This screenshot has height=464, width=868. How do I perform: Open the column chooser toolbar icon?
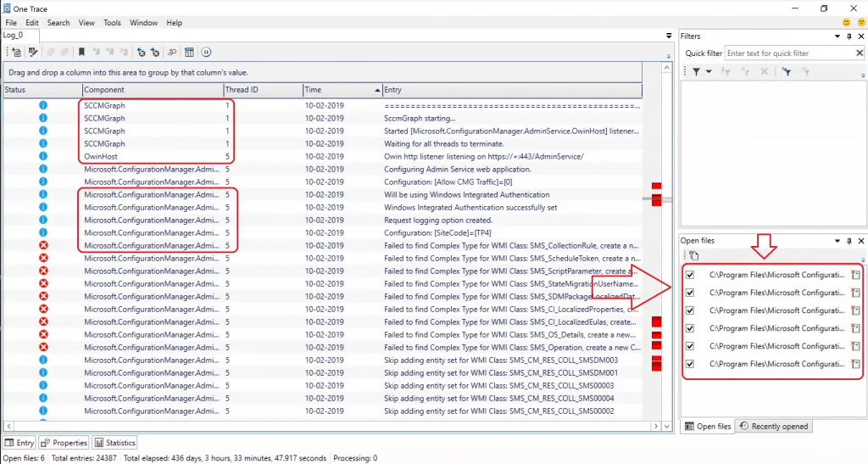pos(189,52)
